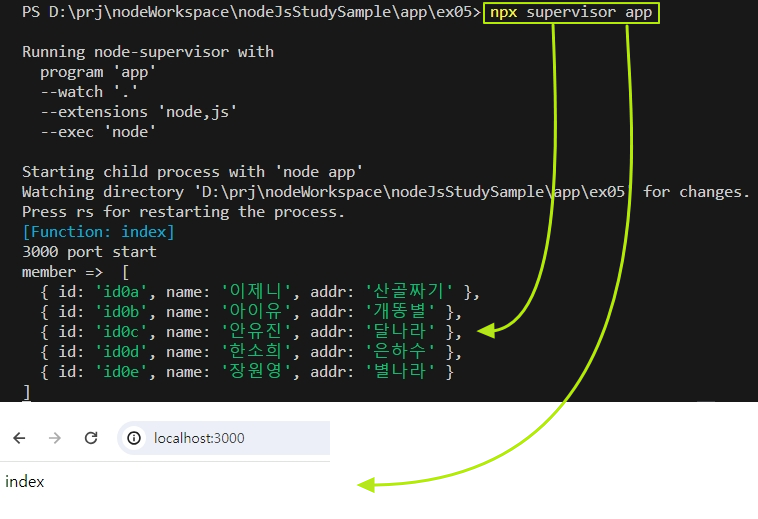Click the PowerShell prompt path text
The height and width of the screenshot is (519, 758).
(251, 12)
